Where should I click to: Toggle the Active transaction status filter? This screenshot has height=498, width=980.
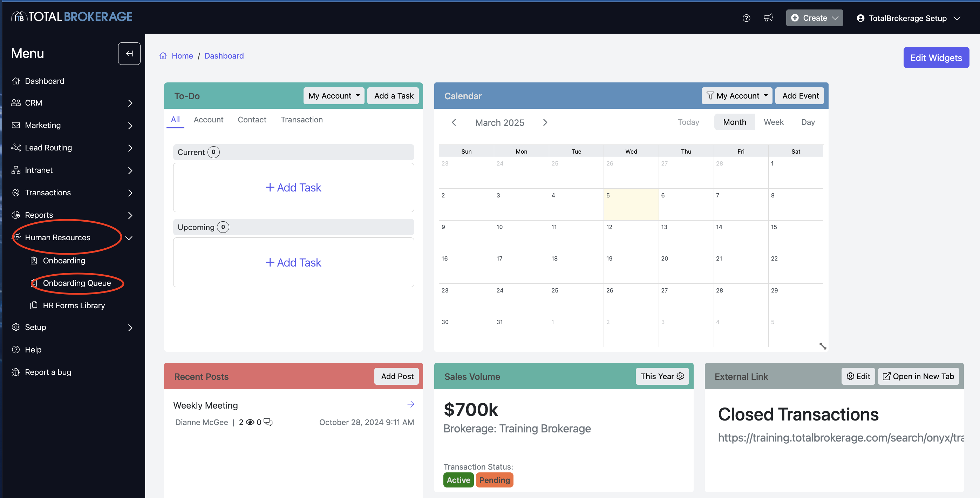tap(458, 480)
